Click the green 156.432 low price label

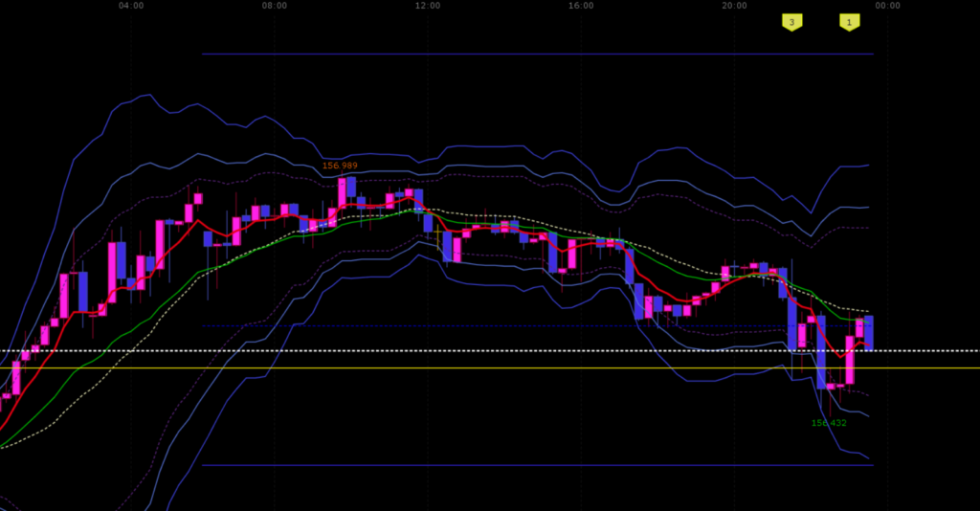(829, 423)
